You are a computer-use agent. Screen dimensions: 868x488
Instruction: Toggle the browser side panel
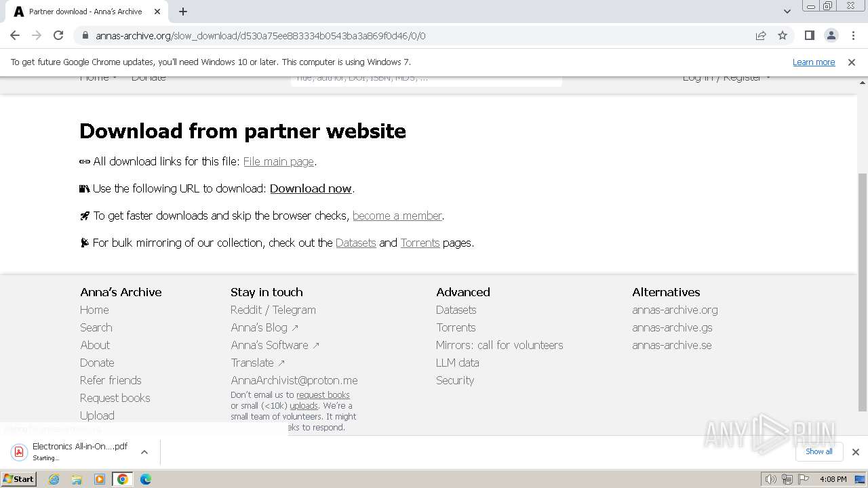809,35
